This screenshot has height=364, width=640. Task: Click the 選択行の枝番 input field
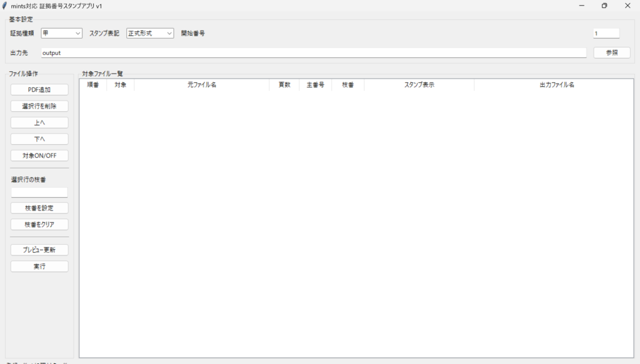point(39,192)
